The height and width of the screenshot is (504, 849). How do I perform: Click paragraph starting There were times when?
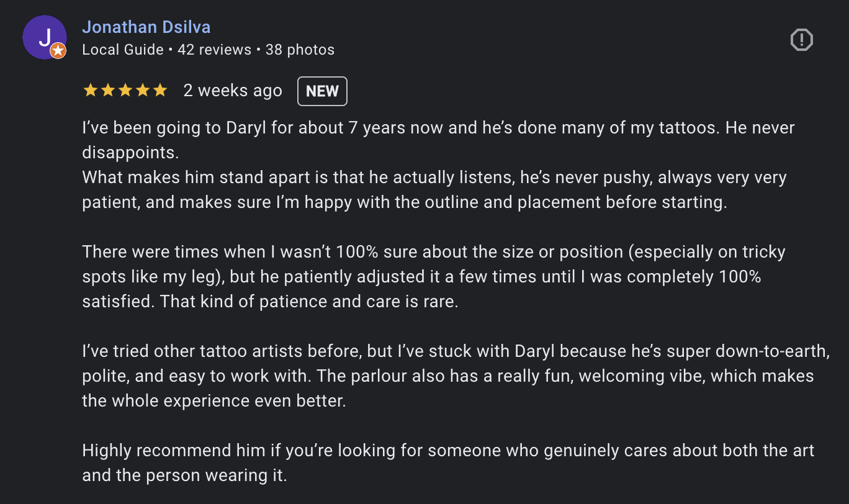tap(434, 277)
